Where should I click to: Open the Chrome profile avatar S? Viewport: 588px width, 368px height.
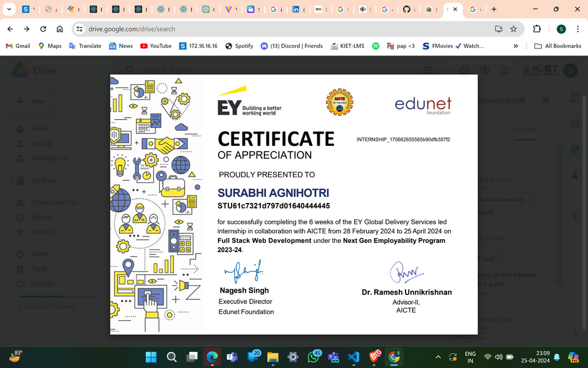tap(561, 29)
